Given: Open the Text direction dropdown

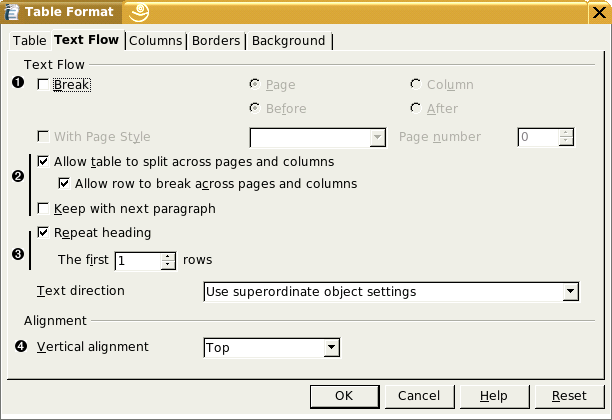Looking at the screenshot, I should 570,292.
